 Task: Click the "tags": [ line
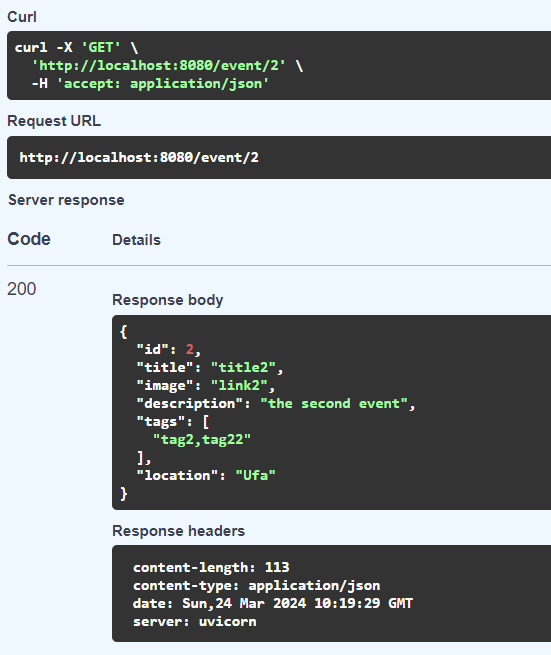point(173,421)
